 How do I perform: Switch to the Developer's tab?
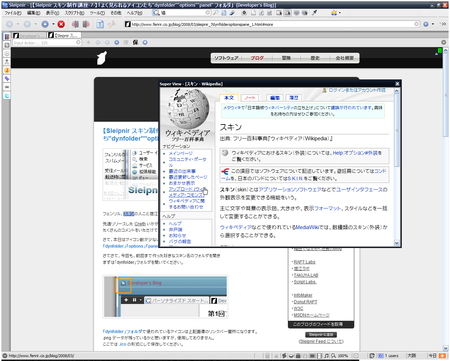(x=29, y=35)
